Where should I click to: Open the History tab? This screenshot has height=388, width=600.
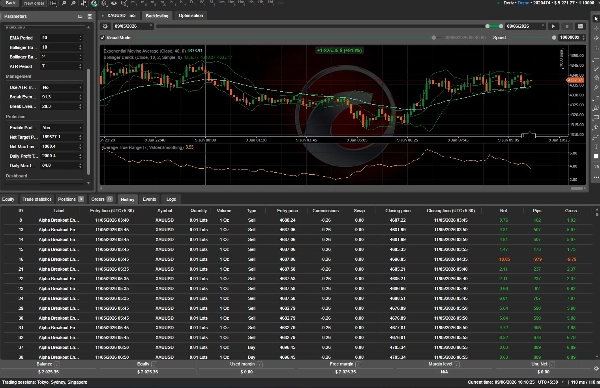(x=127, y=199)
